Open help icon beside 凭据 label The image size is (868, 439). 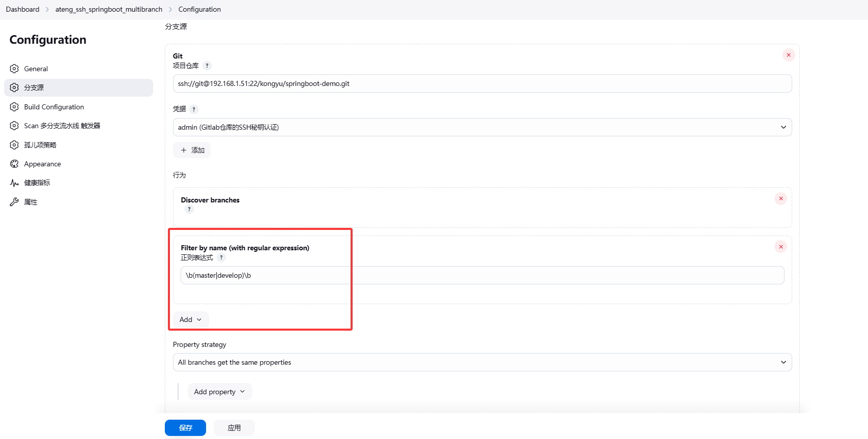coord(194,109)
